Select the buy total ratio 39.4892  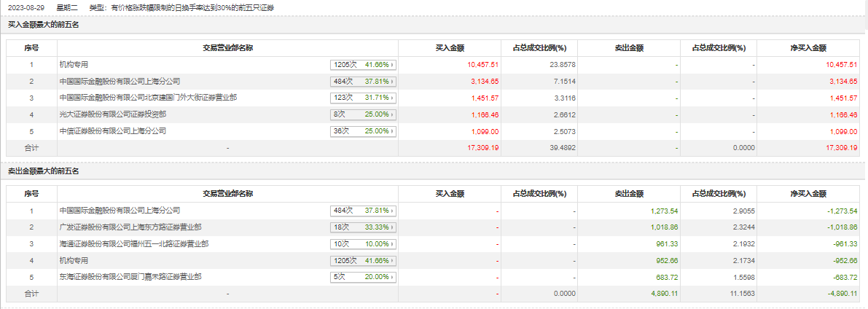[563, 148]
